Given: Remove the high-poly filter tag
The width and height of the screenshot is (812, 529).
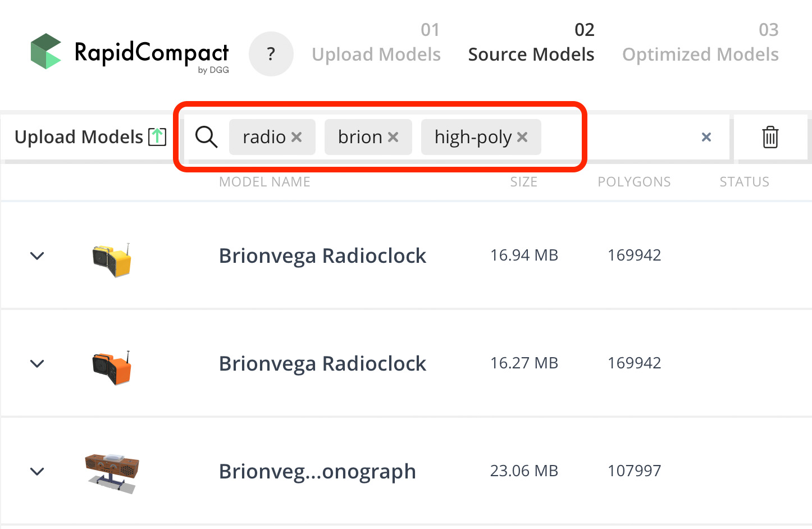Looking at the screenshot, I should [522, 137].
